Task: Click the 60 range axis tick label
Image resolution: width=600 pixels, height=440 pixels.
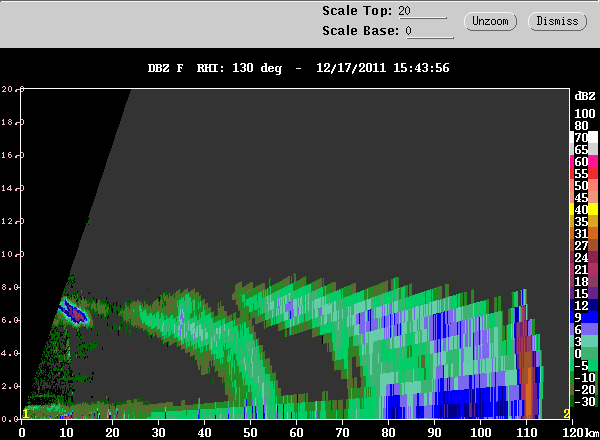Action: [x=296, y=433]
